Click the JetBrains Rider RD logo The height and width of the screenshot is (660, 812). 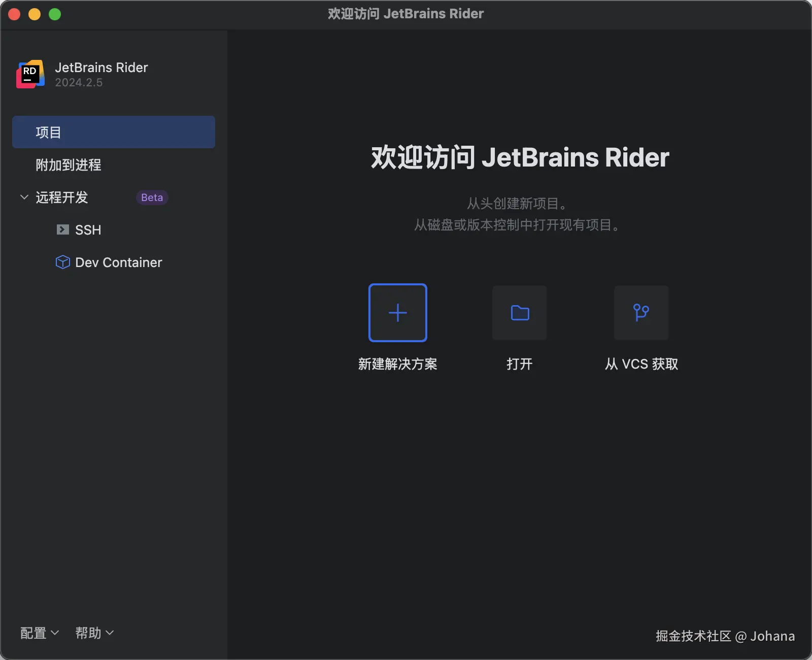tap(30, 74)
